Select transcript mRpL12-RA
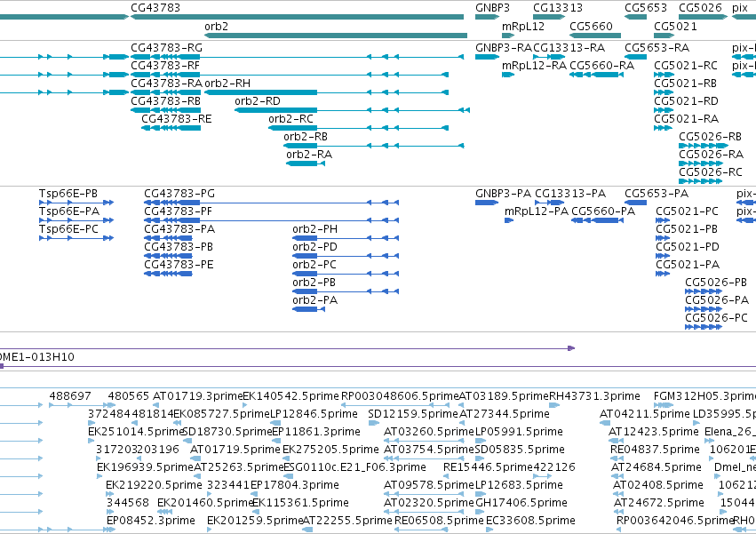This screenshot has height=534, width=756. [534, 66]
